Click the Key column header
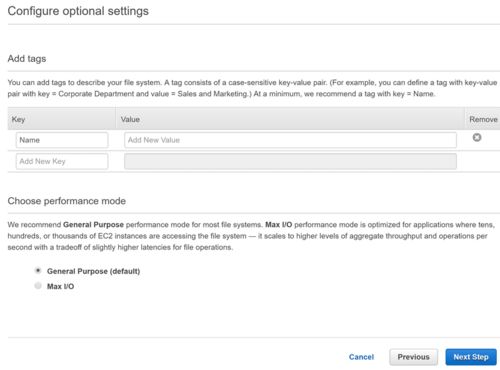Image resolution: width=500 pixels, height=370 pixels. click(x=18, y=119)
